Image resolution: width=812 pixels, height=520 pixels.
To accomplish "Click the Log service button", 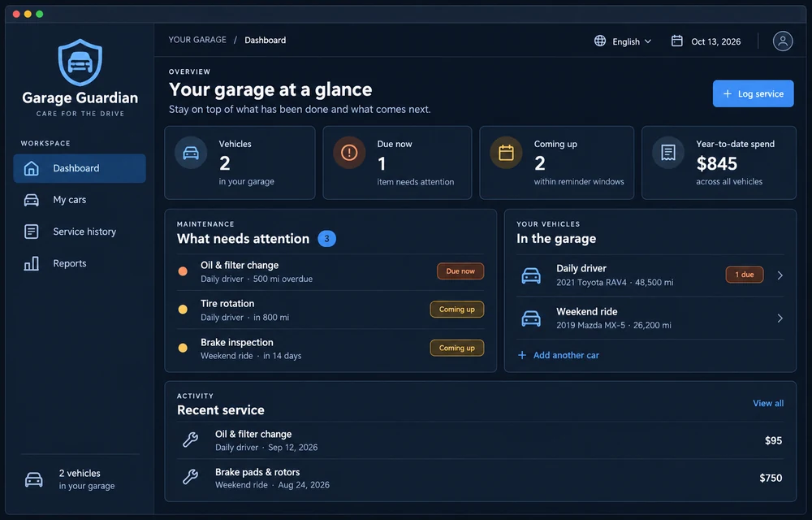I will pyautogui.click(x=753, y=93).
